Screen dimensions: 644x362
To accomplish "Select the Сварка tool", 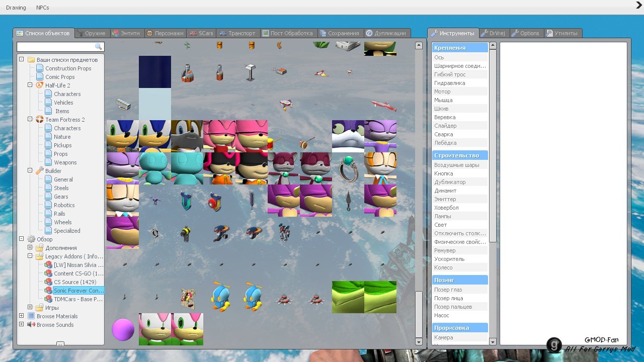I will coord(460,134).
